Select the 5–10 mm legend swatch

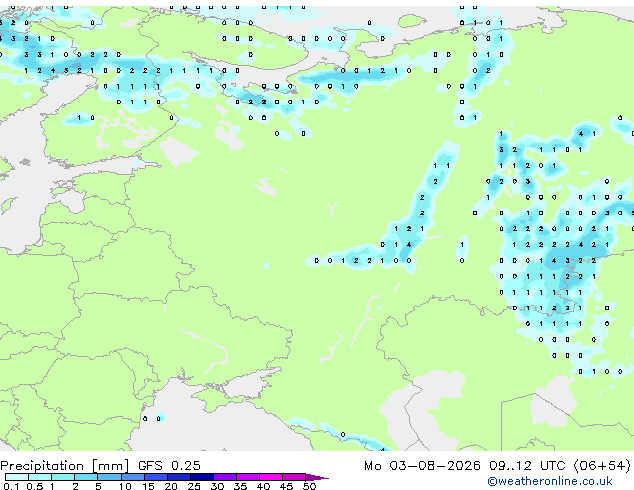click(x=109, y=477)
